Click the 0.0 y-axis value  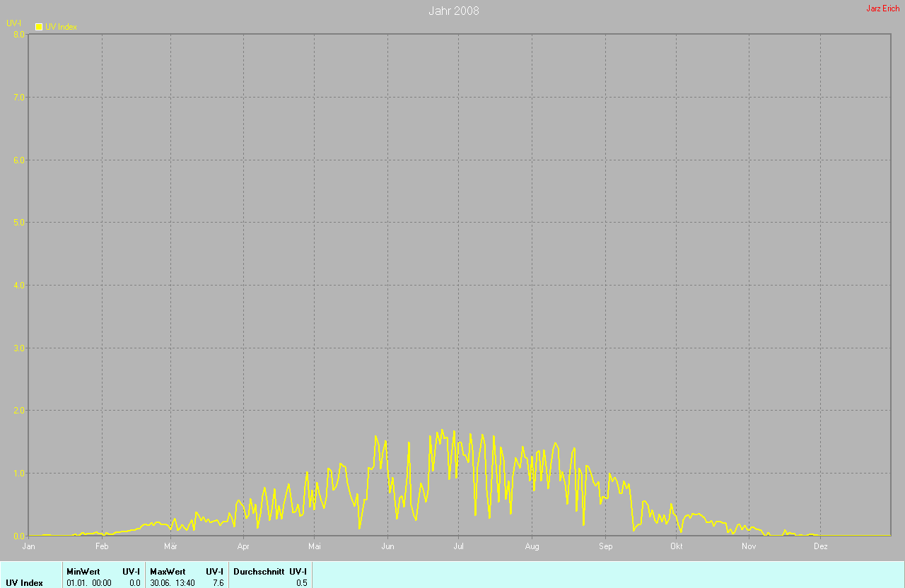coord(19,536)
